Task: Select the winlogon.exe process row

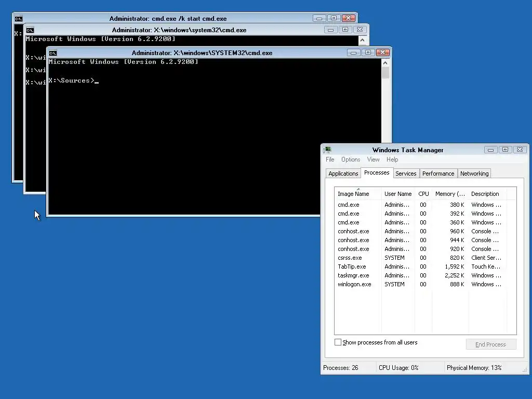Action: pos(421,284)
